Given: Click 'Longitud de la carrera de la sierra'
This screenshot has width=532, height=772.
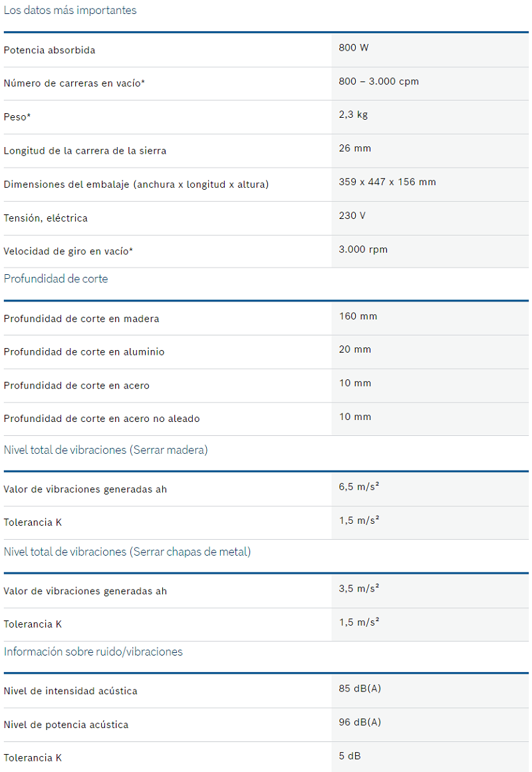Looking at the screenshot, I should click(x=84, y=150).
